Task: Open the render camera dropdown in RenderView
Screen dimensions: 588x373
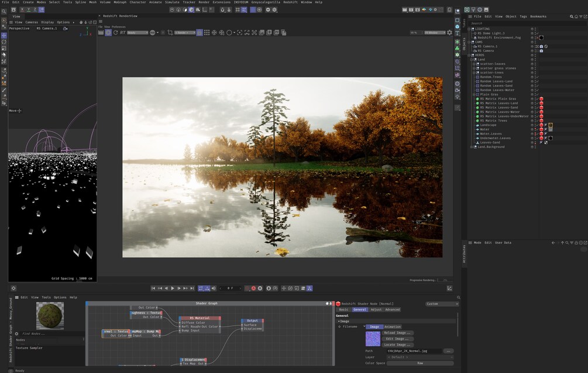Action: 185,33
